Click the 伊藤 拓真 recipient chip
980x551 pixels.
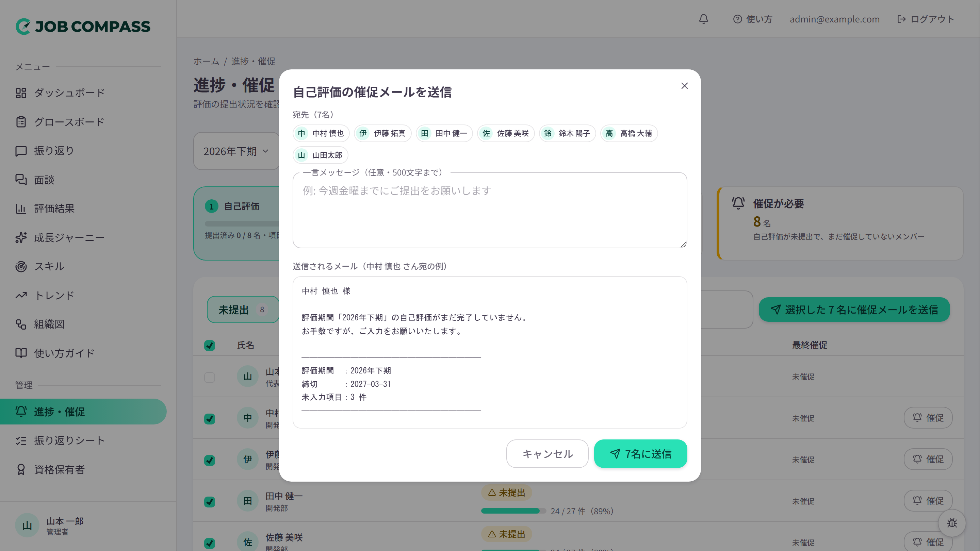pyautogui.click(x=383, y=133)
